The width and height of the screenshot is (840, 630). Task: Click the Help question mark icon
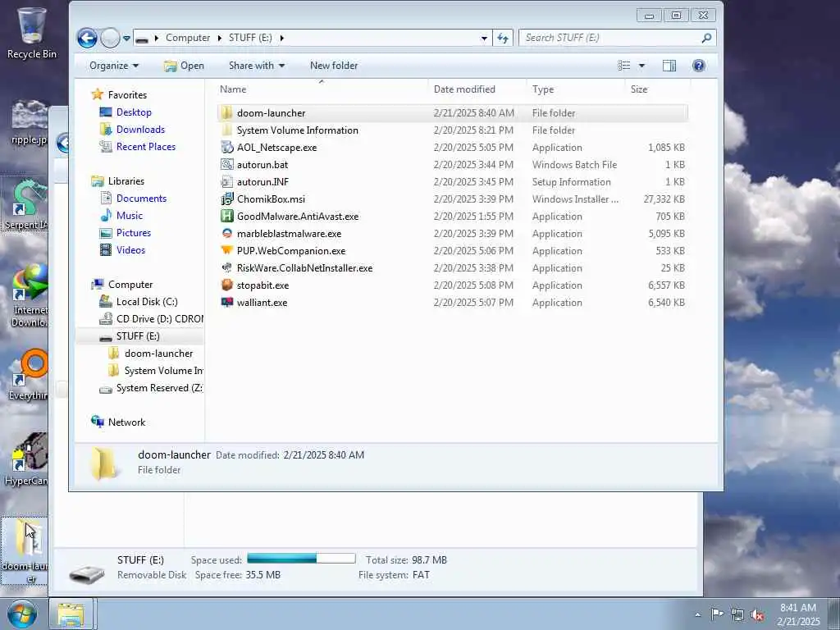point(699,66)
